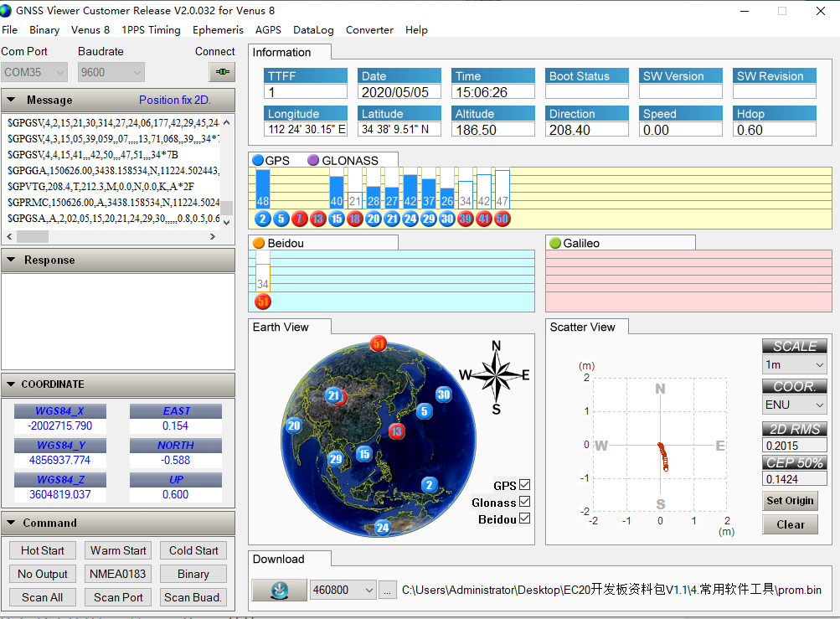Click the Latitude value field
840x619 pixels.
click(399, 130)
